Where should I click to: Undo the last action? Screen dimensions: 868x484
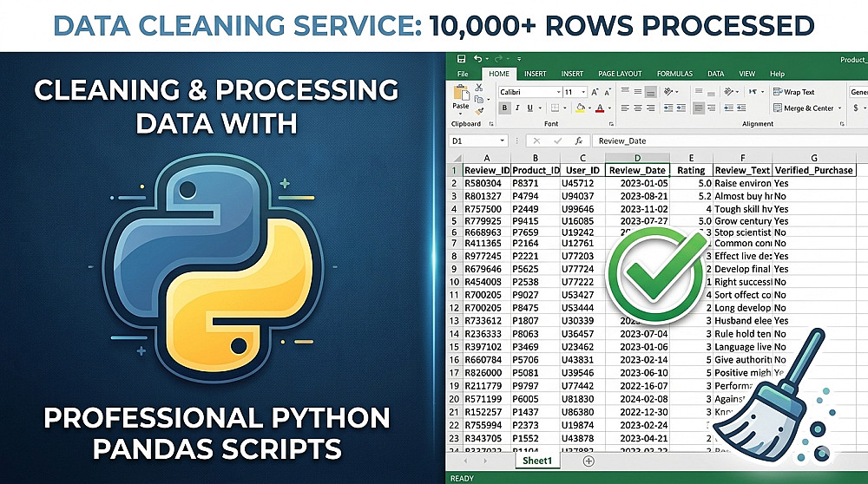[477, 59]
